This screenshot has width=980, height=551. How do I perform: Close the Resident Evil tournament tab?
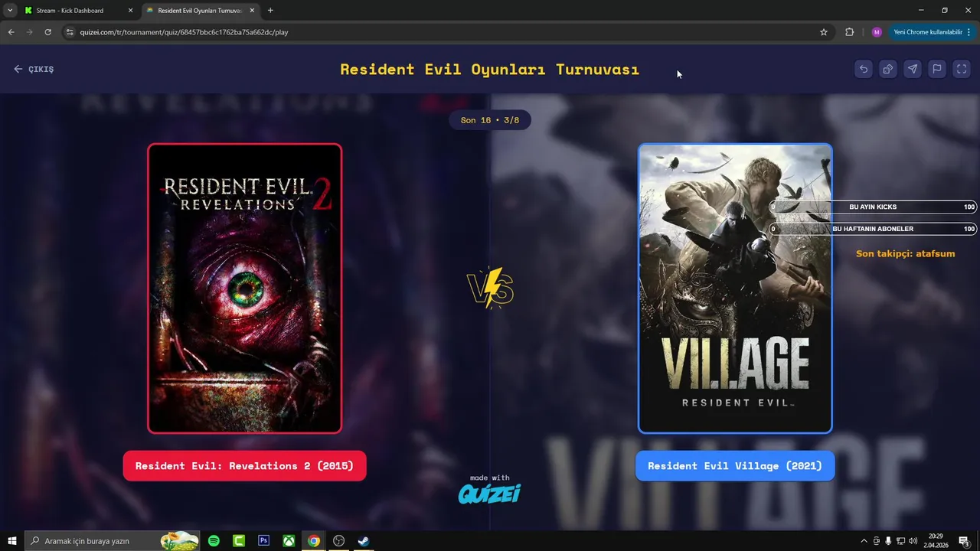coord(252,11)
